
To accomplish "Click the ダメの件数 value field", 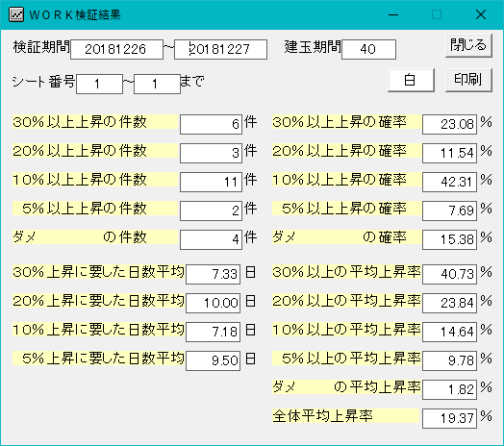I will tap(211, 239).
